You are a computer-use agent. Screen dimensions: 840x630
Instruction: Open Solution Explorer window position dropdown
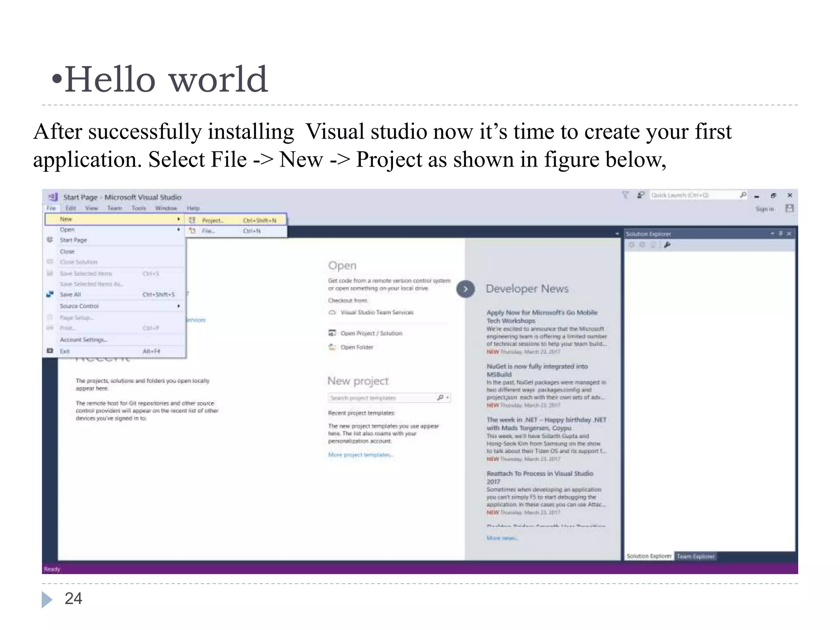(x=772, y=234)
